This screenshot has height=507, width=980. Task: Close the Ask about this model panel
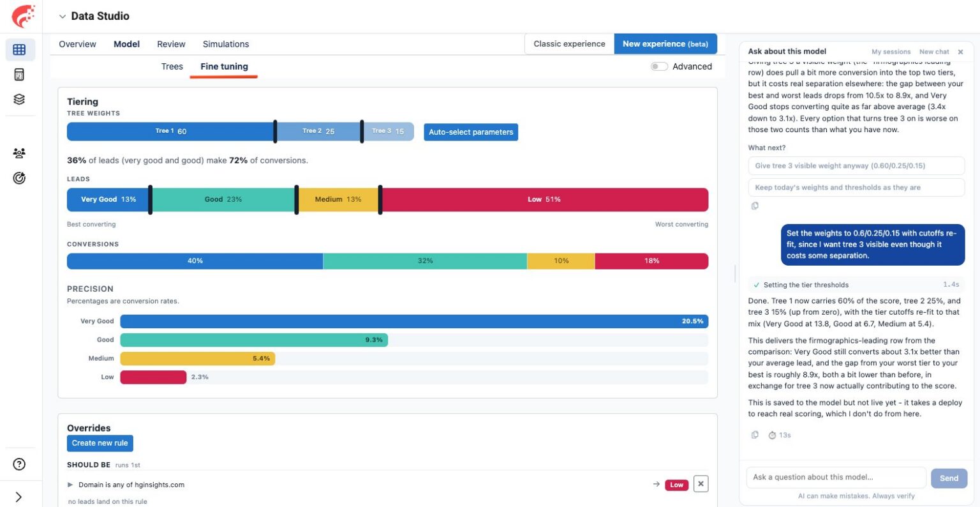point(960,52)
